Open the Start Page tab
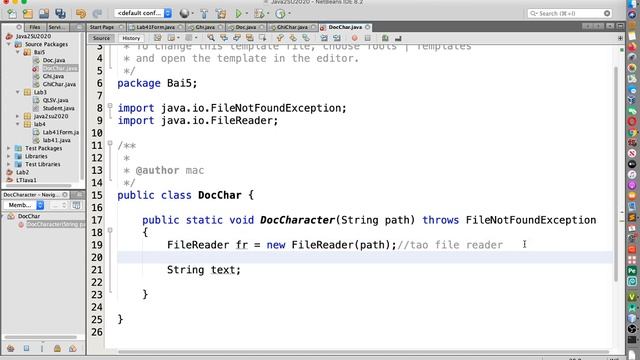 click(x=102, y=27)
